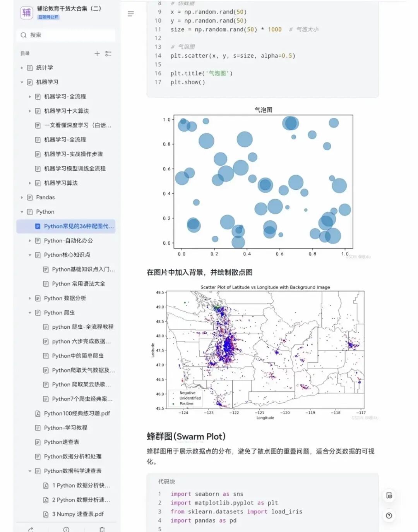Toggle the outline list view icon beside 目录
Viewport: 418px width, 532px height.
coord(108,53)
